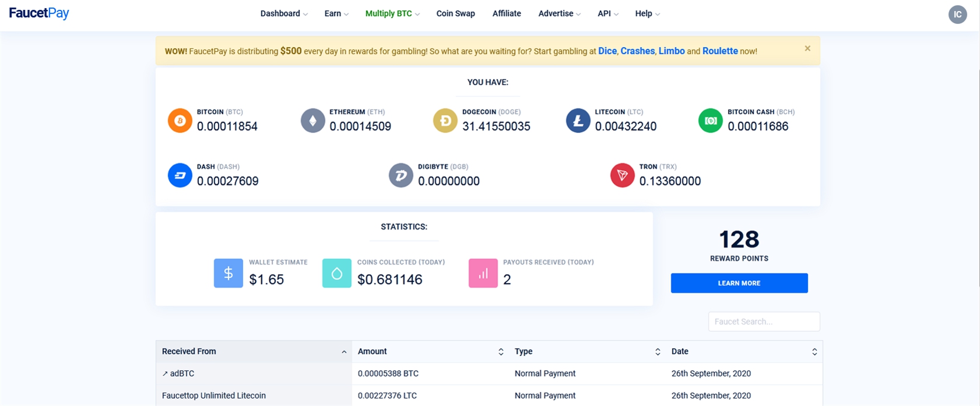Click the Dogecoin gold coin icon
980x406 pixels.
pos(445,121)
